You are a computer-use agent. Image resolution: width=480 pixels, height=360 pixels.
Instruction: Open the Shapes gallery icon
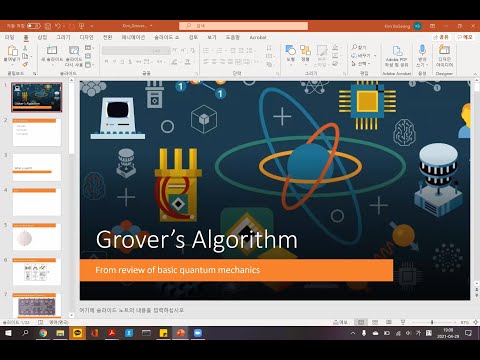click(291, 50)
